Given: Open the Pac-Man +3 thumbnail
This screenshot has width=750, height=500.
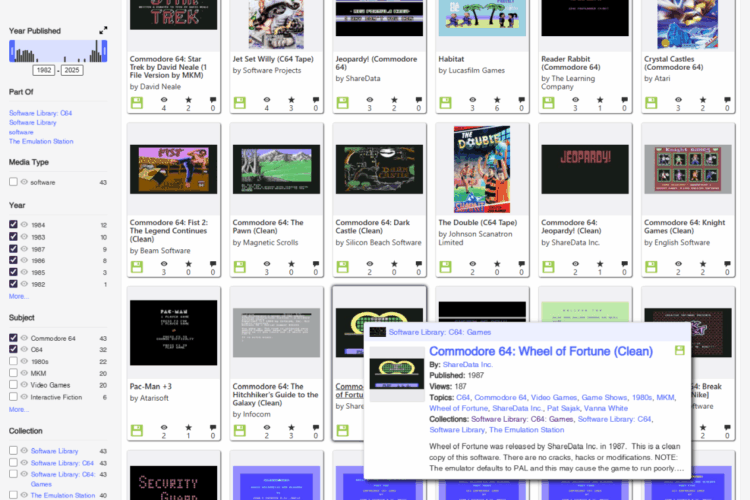Looking at the screenshot, I should click(174, 333).
